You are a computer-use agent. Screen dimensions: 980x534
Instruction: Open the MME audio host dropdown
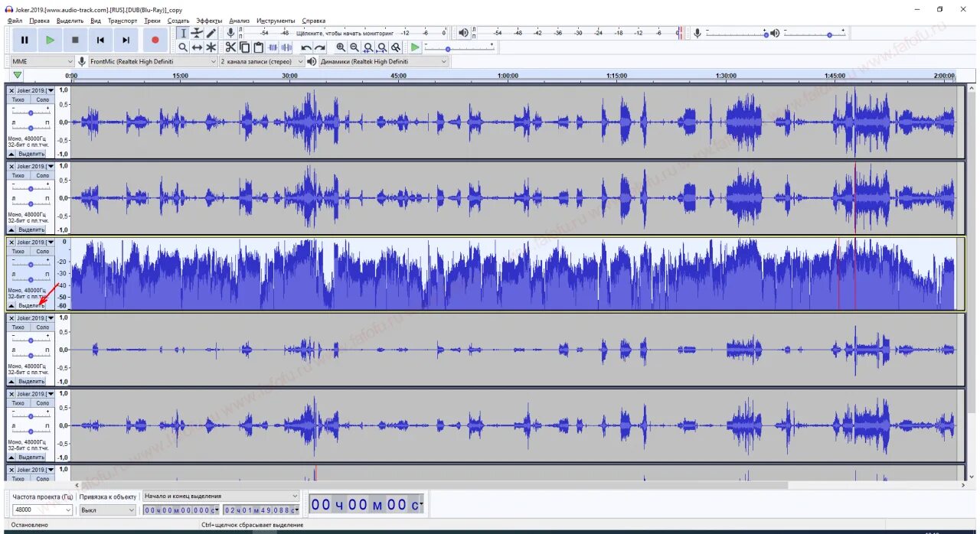pos(43,61)
